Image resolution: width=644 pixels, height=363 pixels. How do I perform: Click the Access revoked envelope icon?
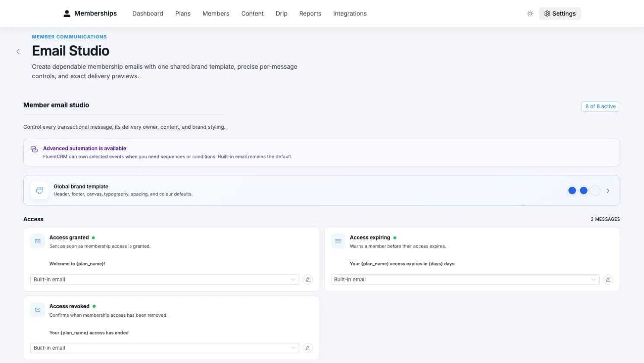coord(38,310)
